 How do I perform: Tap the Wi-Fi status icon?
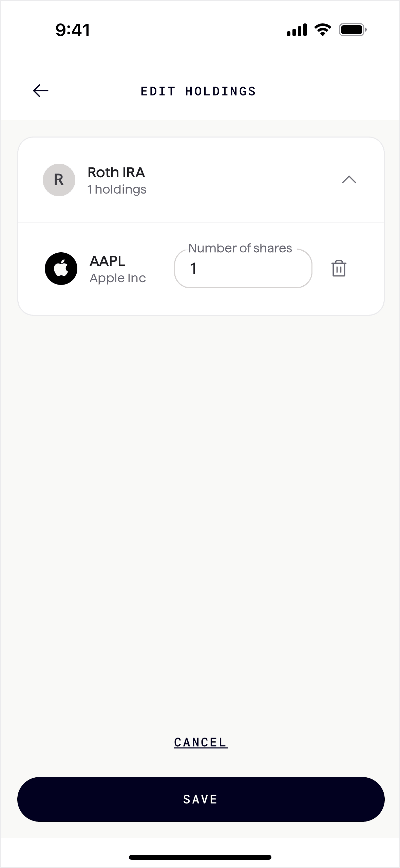[323, 30]
